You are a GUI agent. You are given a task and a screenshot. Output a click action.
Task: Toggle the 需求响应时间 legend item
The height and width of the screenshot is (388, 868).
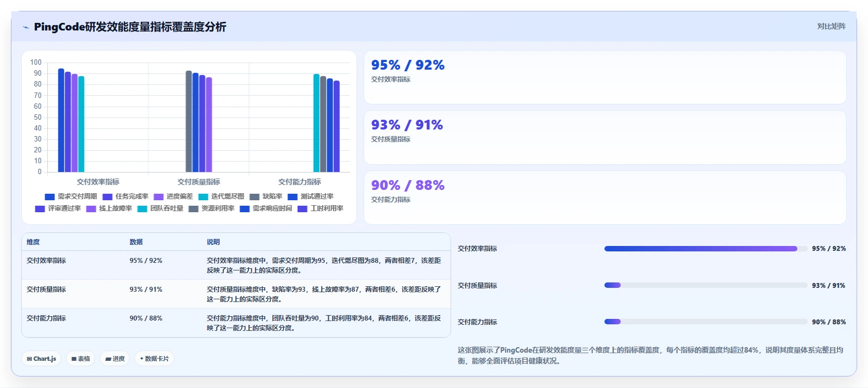coord(266,208)
